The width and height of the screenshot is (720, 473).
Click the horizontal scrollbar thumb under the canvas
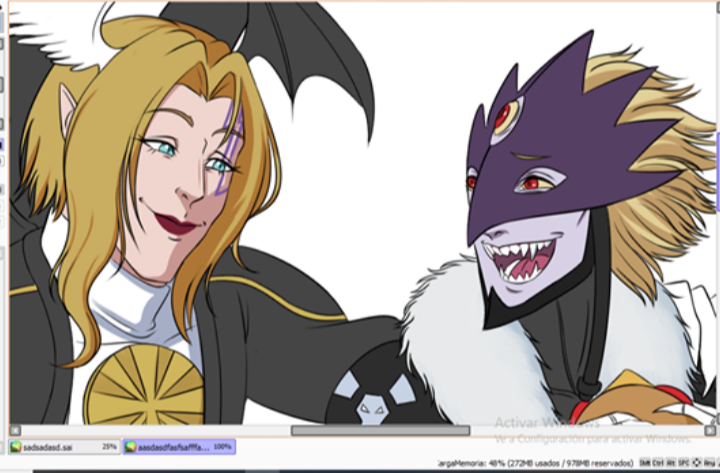[380, 430]
